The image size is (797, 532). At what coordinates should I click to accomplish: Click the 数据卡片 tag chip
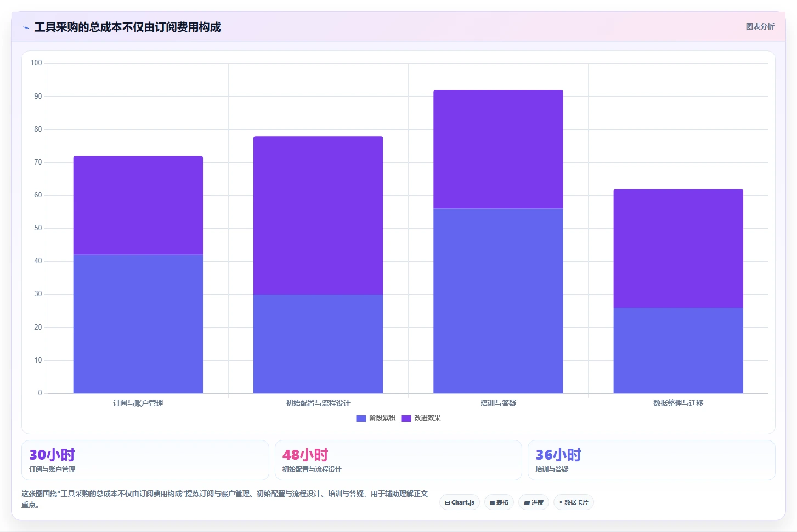574,502
